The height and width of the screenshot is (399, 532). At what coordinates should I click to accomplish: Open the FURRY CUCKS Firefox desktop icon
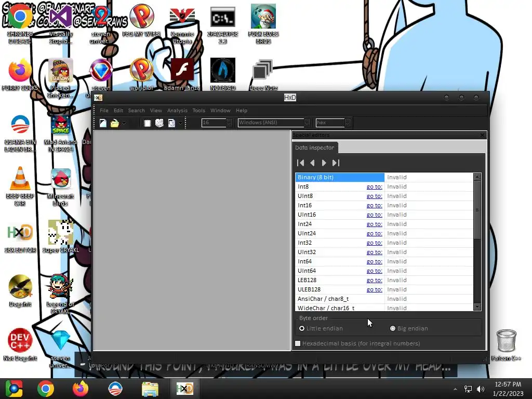(x=20, y=75)
